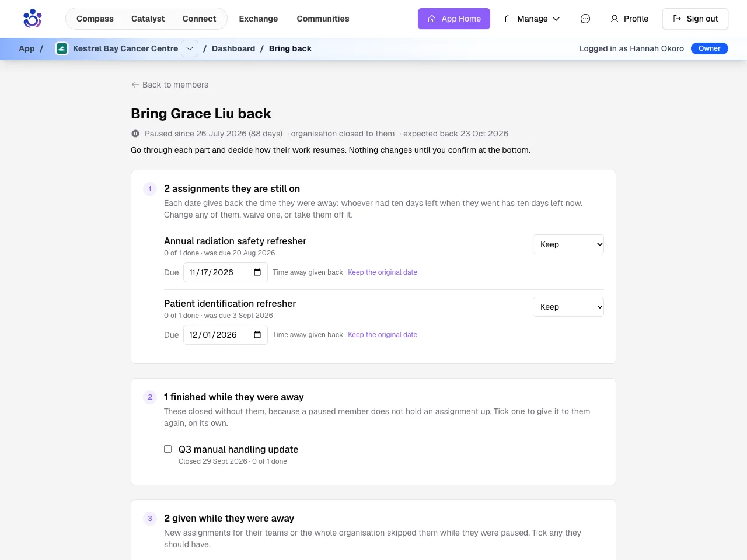
Task: Click the Sign out button
Action: pos(695,19)
